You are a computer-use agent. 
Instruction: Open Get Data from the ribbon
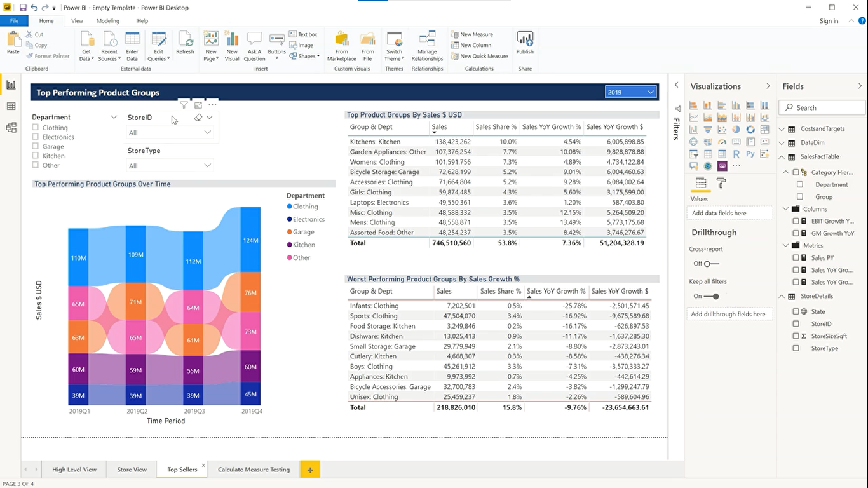[x=86, y=44]
